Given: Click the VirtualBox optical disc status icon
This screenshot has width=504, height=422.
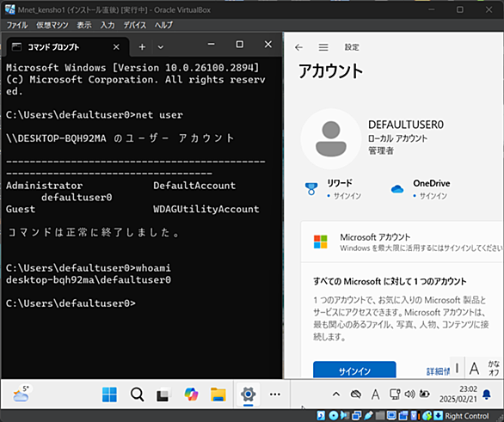Looking at the screenshot, I should coord(334,416).
